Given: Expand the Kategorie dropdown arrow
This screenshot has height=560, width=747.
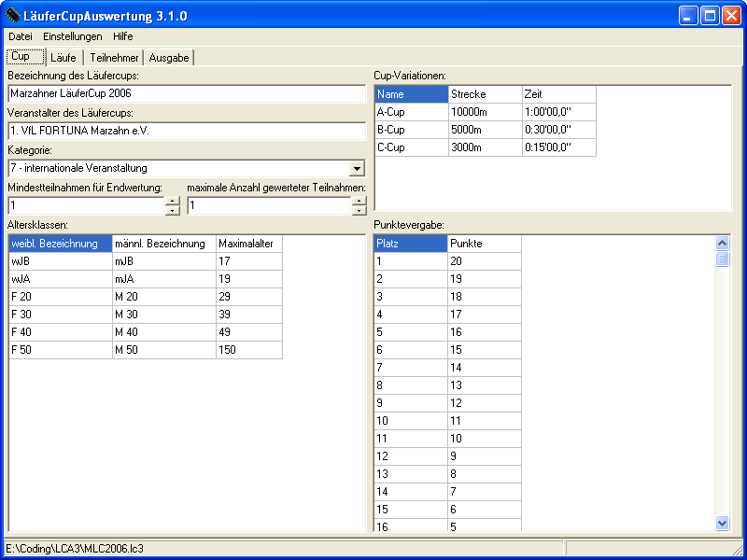Looking at the screenshot, I should pyautogui.click(x=357, y=168).
